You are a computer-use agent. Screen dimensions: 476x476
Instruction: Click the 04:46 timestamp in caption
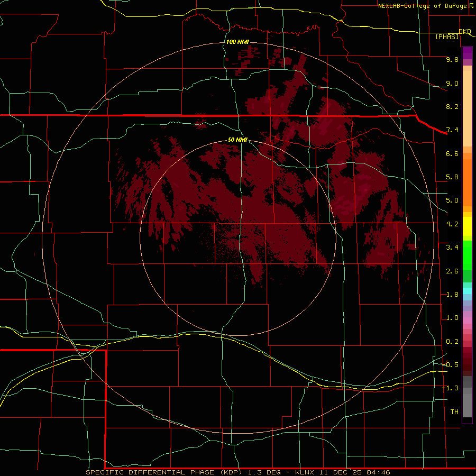(x=378, y=472)
